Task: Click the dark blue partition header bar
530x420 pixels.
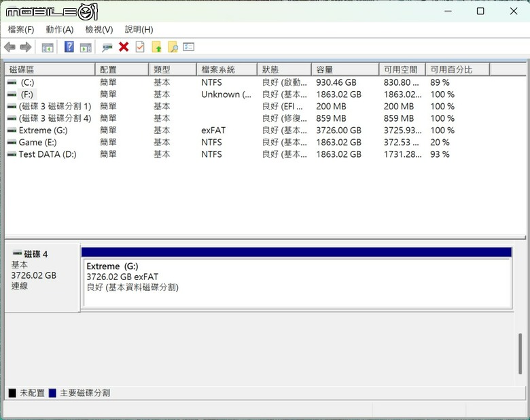Action: pyautogui.click(x=296, y=252)
